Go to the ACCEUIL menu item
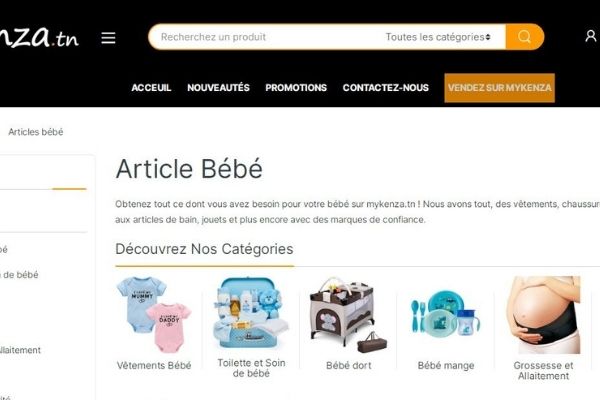 click(151, 88)
